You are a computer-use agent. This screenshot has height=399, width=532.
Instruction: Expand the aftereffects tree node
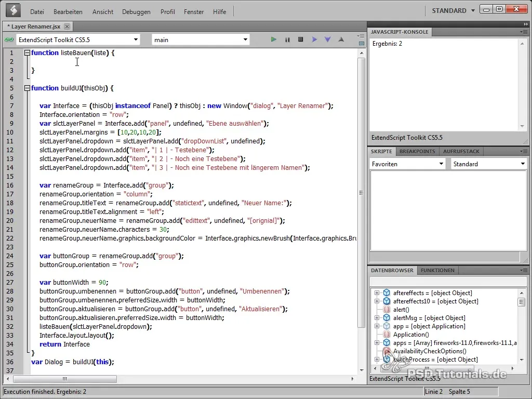click(x=377, y=293)
